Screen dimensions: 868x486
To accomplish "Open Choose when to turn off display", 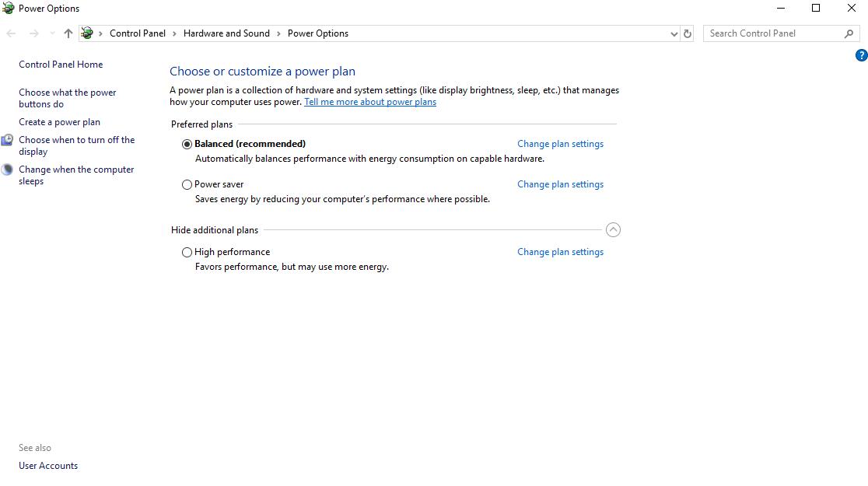I will click(x=76, y=145).
